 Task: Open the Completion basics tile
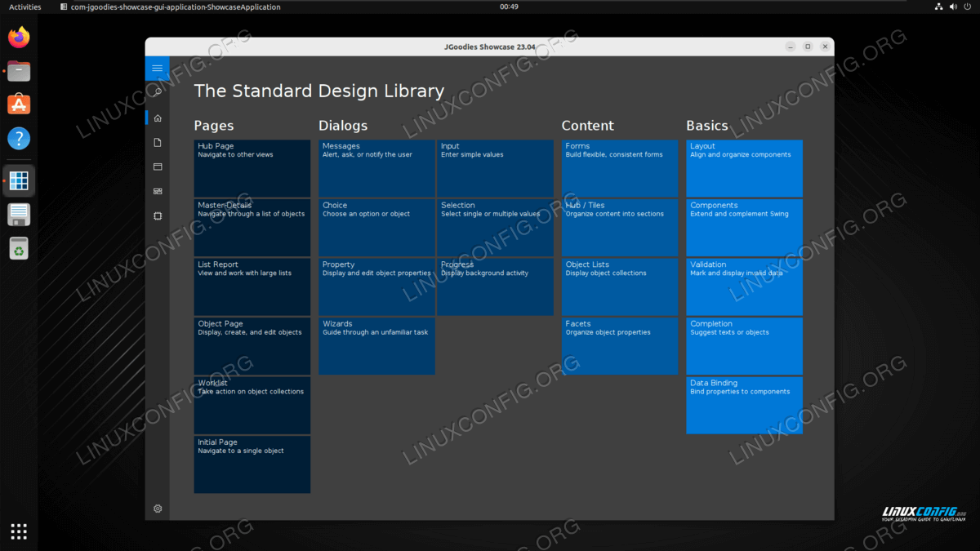pyautogui.click(x=744, y=346)
